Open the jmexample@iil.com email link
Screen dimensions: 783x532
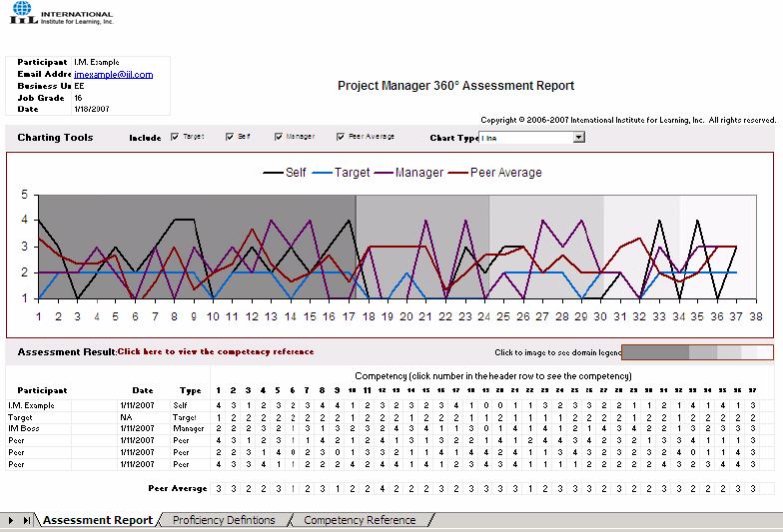pyautogui.click(x=113, y=74)
